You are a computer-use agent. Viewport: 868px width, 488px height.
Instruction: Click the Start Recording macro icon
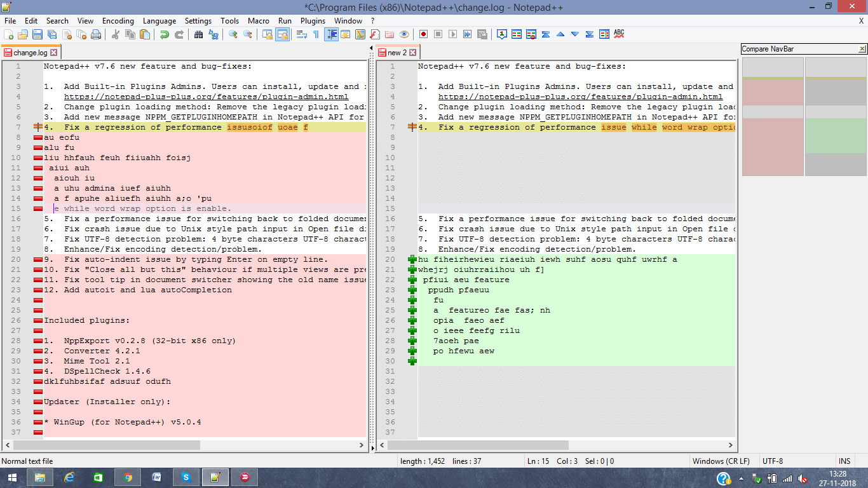click(x=423, y=34)
